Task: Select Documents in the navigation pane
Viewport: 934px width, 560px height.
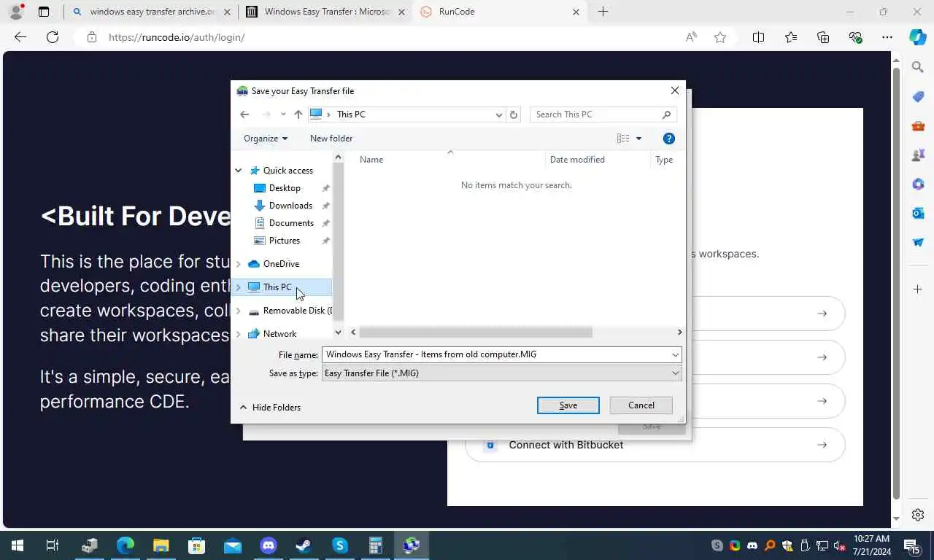Action: pos(291,223)
